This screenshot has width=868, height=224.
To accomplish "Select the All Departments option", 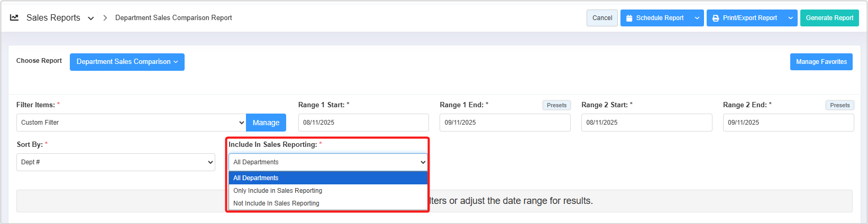I will click(x=327, y=178).
